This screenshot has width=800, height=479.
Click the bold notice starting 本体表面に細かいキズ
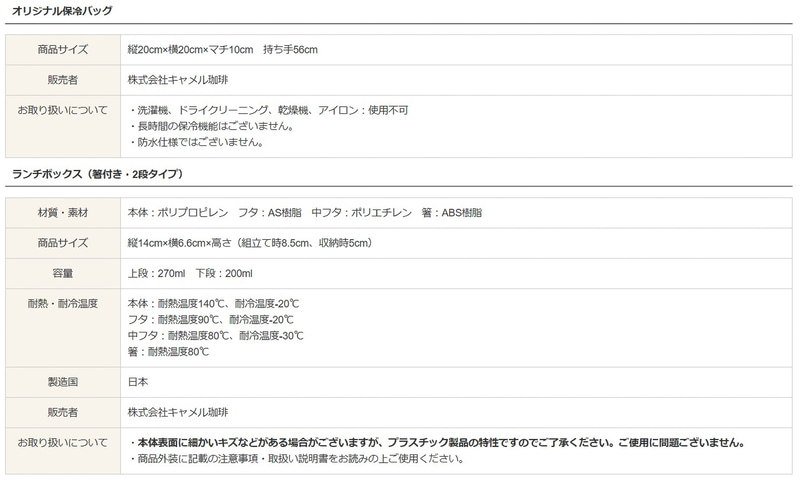(437, 443)
